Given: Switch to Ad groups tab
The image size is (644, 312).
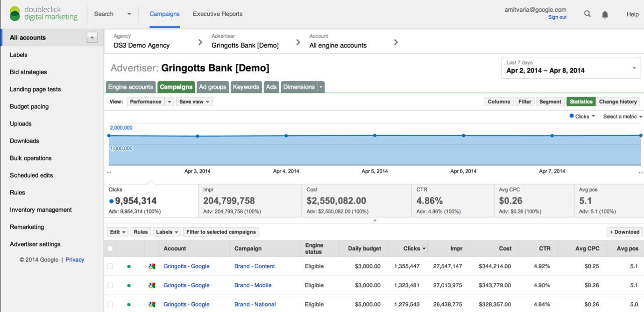Looking at the screenshot, I should tap(212, 87).
